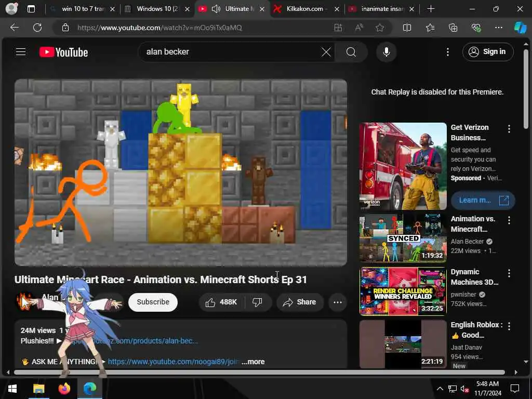The image size is (532, 399).
Task: Subscribe to the Alan Becker channel
Action: point(153,302)
